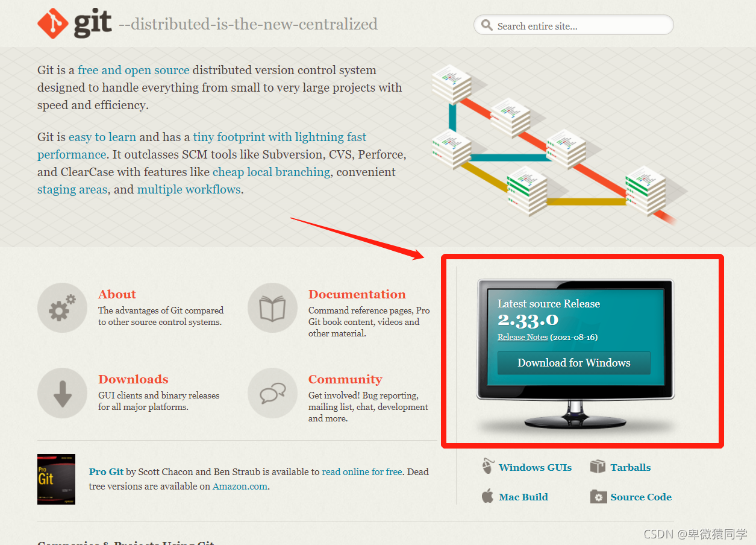Viewport: 756px width, 545px height.
Task: Click the Windows GUIs mouse icon
Action: [487, 467]
